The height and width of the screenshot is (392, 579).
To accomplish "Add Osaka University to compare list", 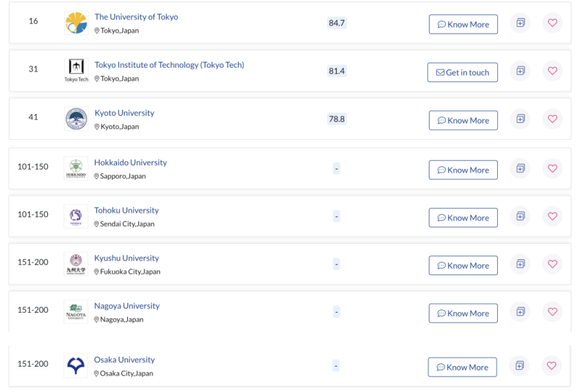I will click(520, 366).
